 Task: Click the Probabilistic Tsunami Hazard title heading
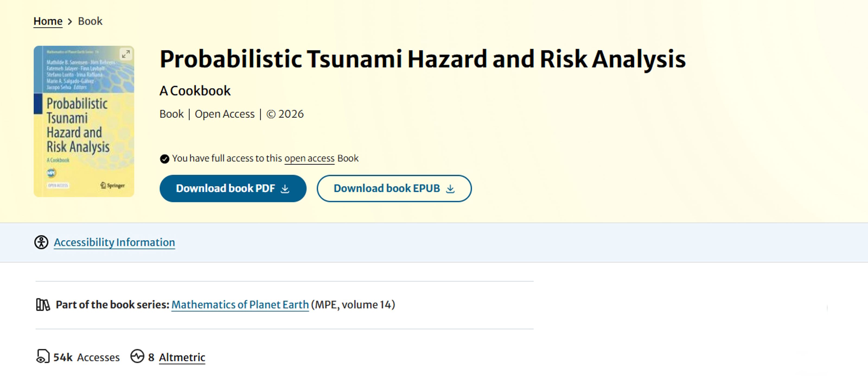tap(423, 59)
